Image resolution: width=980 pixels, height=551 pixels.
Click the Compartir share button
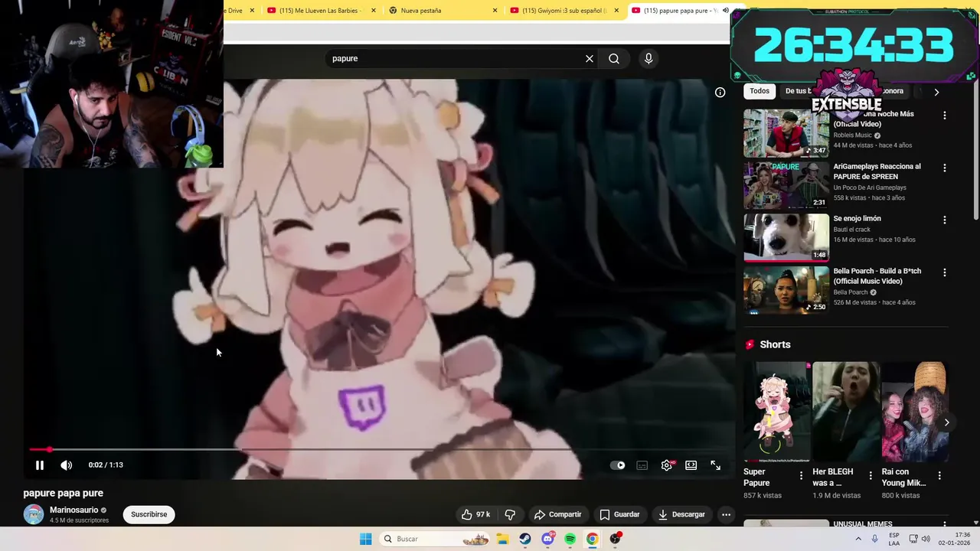[x=558, y=514]
